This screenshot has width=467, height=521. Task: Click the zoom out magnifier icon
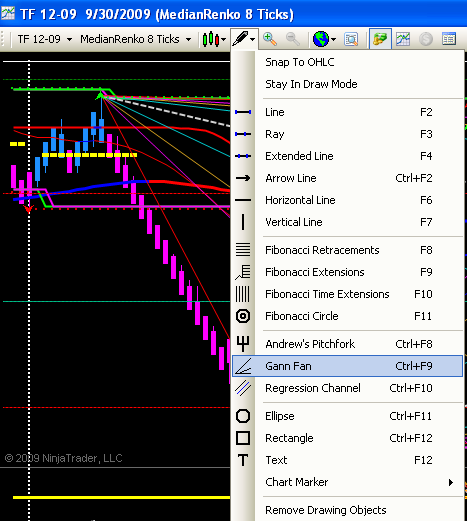coord(293,39)
